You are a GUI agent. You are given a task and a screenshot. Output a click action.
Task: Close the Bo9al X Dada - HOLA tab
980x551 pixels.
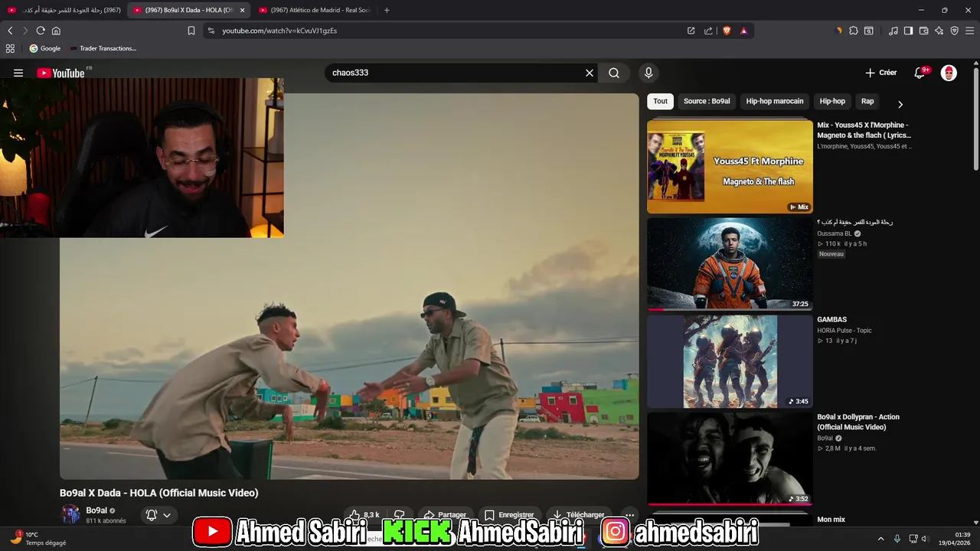pos(243,10)
